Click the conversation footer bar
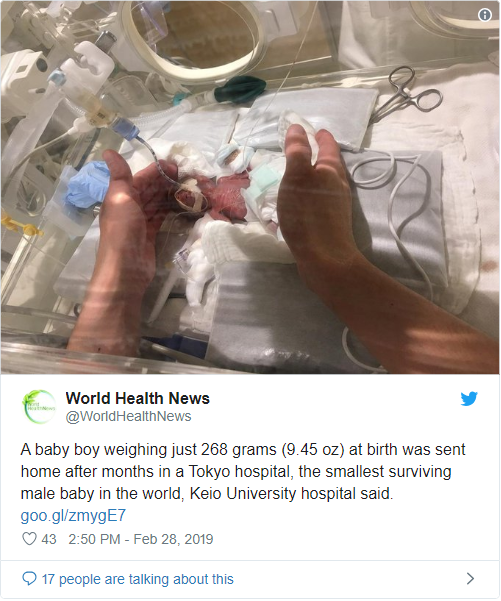This screenshot has width=501, height=601. 250,579
